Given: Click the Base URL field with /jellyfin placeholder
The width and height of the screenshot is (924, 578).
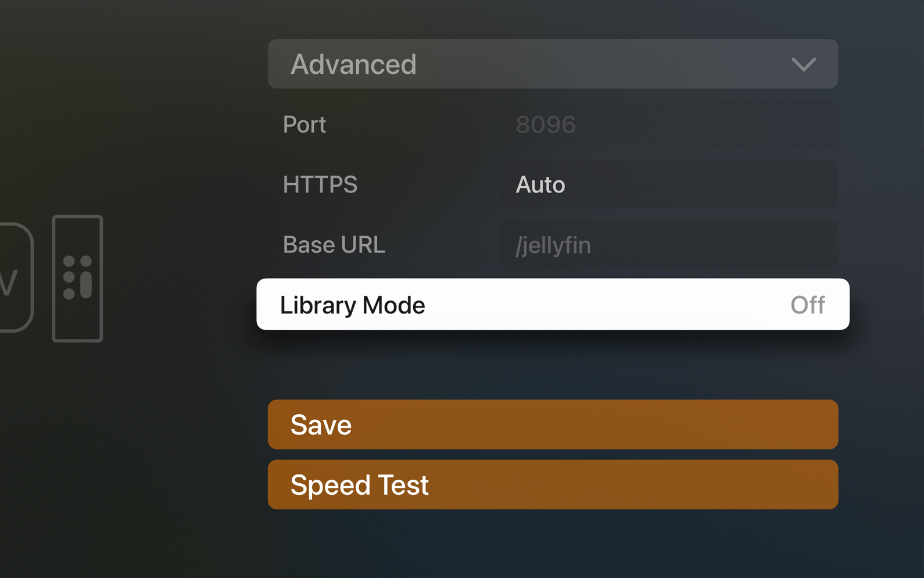Looking at the screenshot, I should (668, 245).
